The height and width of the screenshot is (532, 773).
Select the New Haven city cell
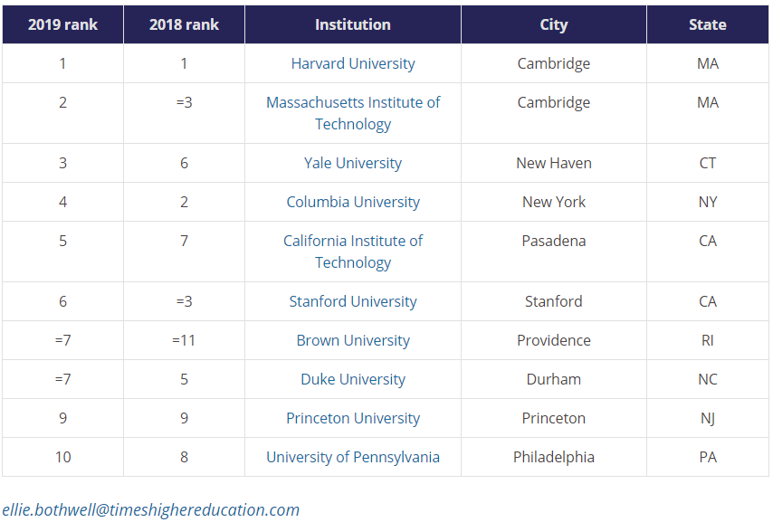click(x=554, y=163)
